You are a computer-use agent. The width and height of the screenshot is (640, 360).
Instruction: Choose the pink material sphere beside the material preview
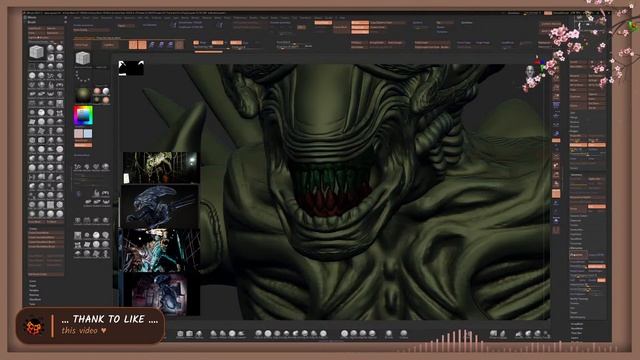coord(98,91)
